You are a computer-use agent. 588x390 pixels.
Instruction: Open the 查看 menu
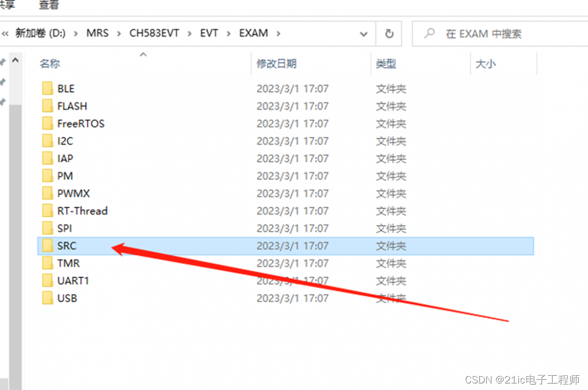48,5
